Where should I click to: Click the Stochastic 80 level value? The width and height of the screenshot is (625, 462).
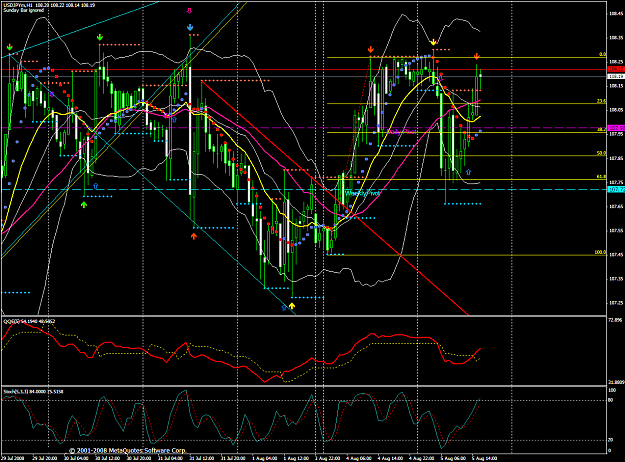click(611, 400)
